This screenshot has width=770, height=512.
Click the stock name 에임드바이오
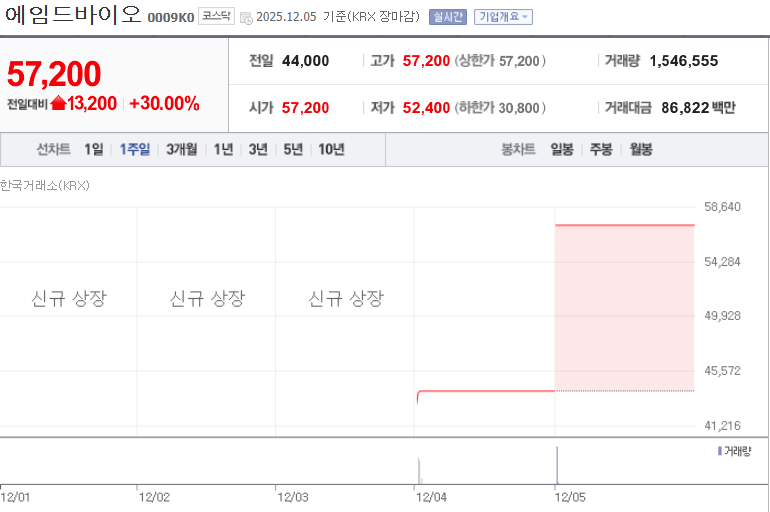pyautogui.click(x=73, y=15)
